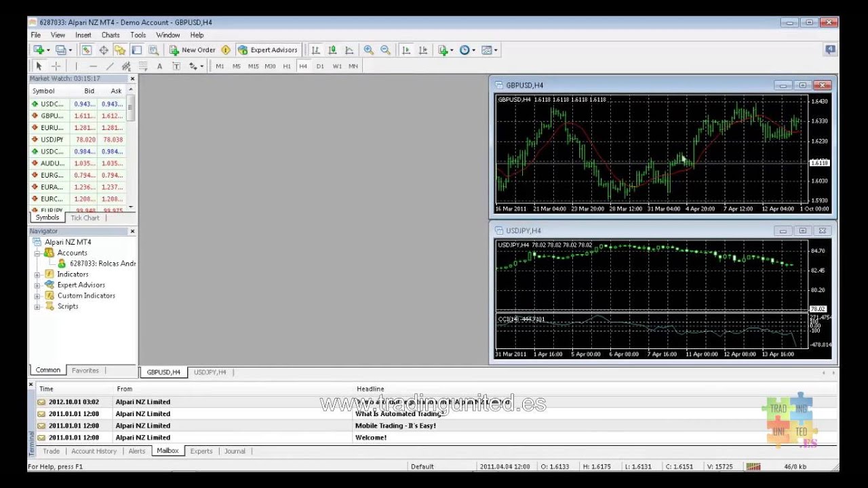
Task: Click the New Order button
Action: 192,49
